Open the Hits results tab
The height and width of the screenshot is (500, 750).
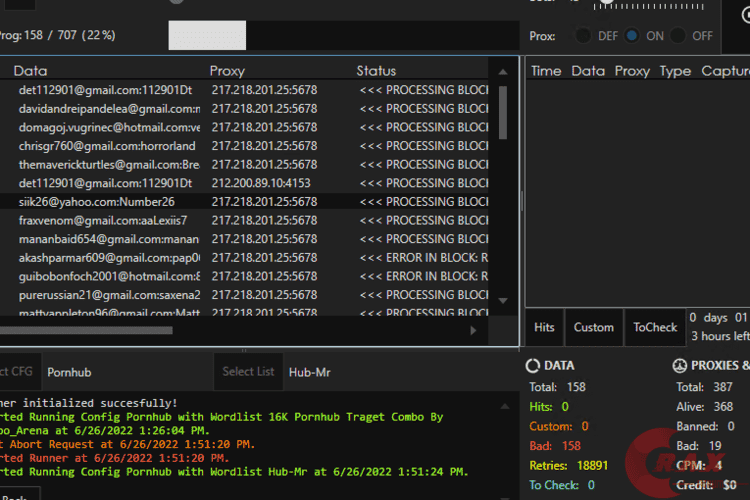(544, 327)
